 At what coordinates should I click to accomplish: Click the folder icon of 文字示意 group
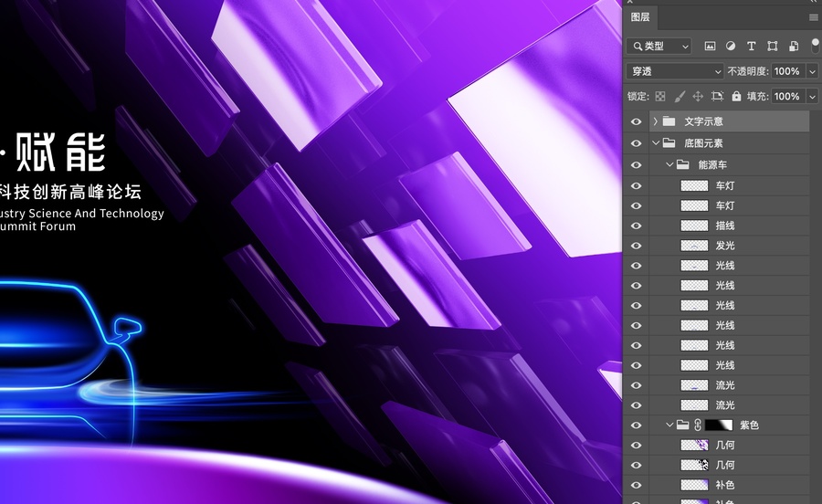[x=669, y=121]
